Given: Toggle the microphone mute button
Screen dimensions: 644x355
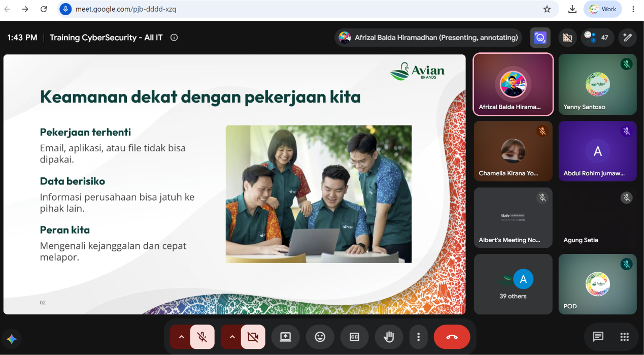Looking at the screenshot, I should point(202,337).
